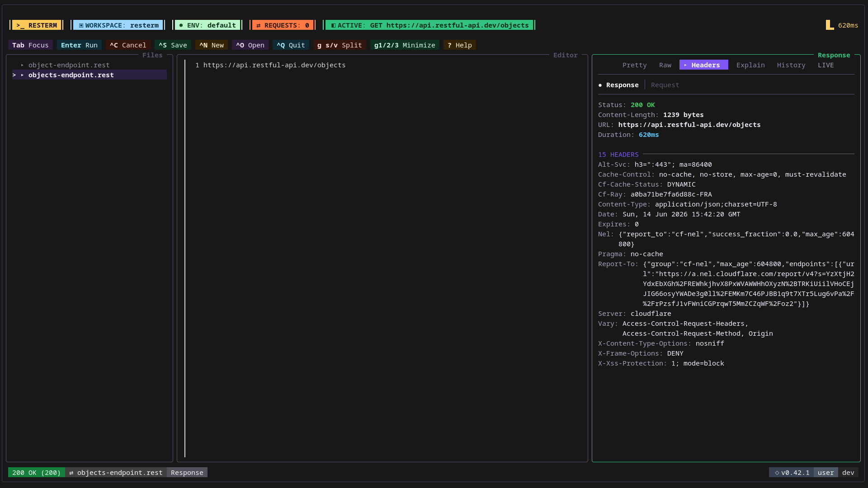Select the Response radio option

point(618,85)
